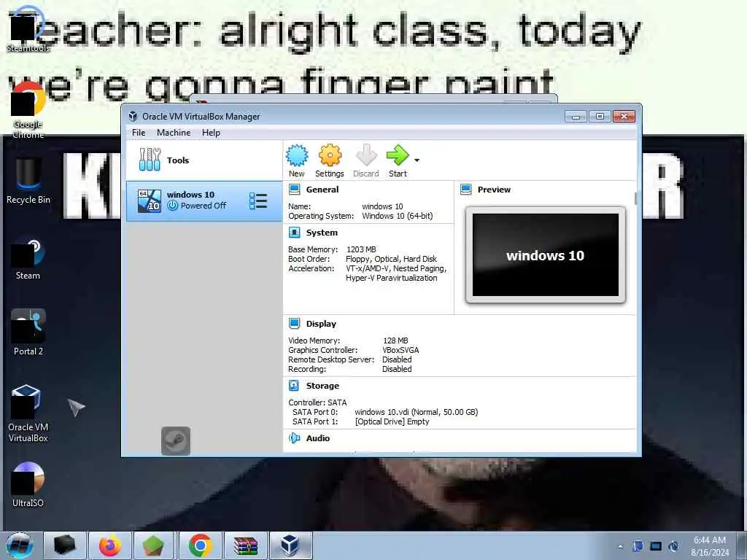
Task: Click the Audio section header
Action: (318, 438)
